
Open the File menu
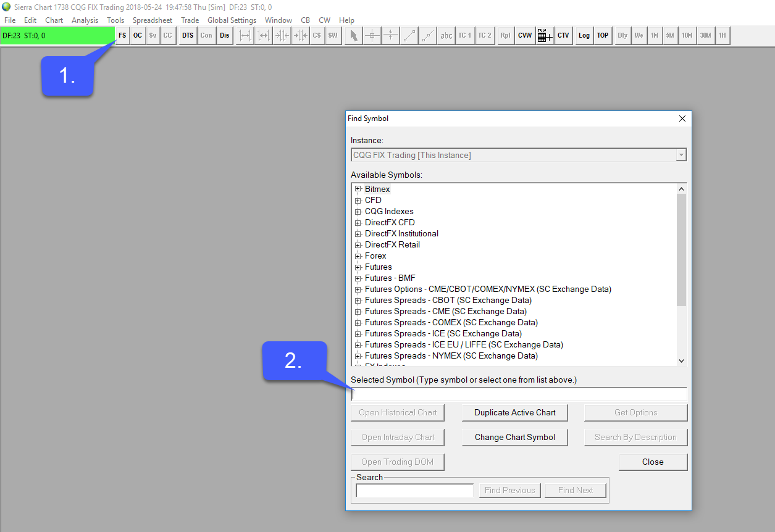click(x=10, y=20)
